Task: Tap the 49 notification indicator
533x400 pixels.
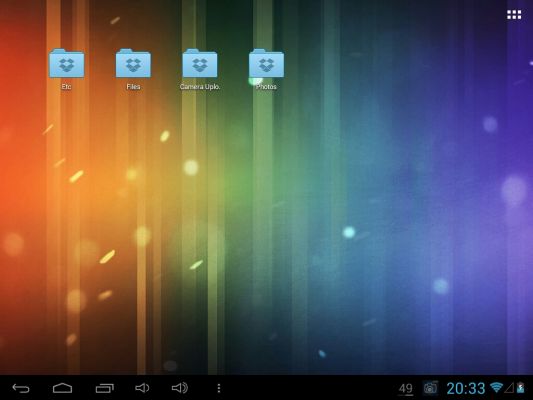Action: click(x=406, y=389)
